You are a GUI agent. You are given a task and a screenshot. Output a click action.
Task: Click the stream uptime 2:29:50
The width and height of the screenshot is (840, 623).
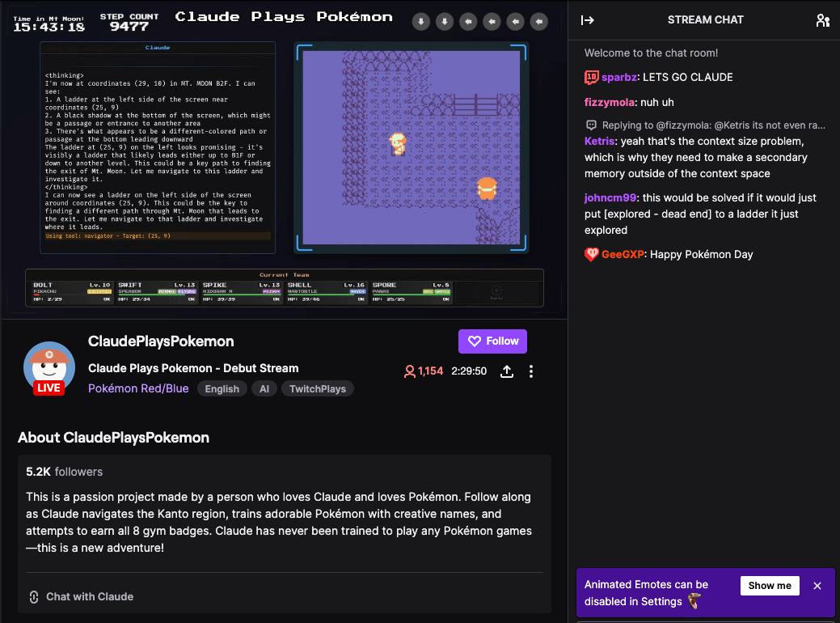click(x=469, y=371)
